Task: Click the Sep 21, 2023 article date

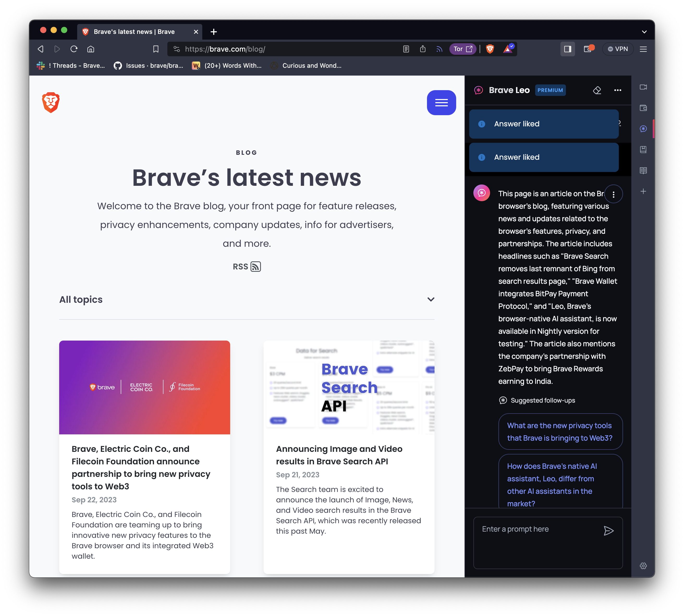Action: click(x=297, y=475)
